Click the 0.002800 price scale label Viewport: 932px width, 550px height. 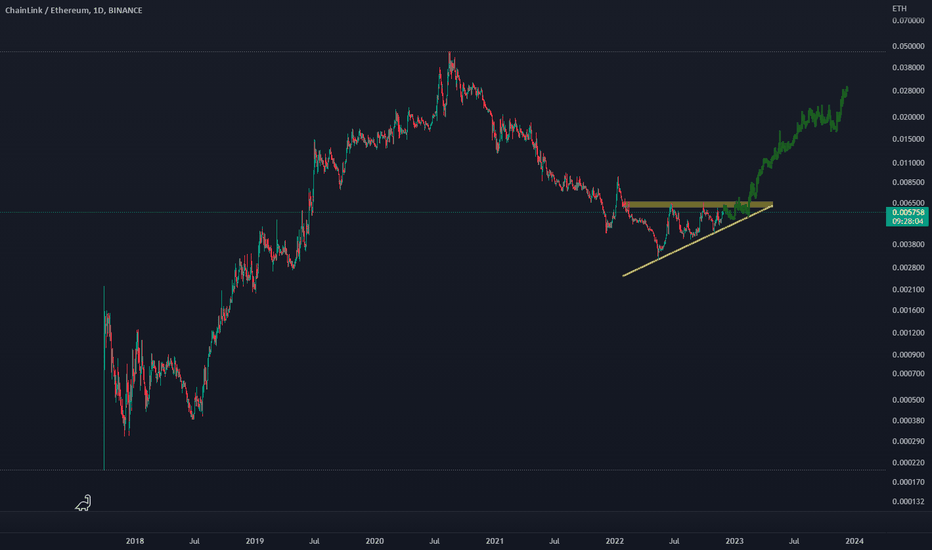[908, 268]
